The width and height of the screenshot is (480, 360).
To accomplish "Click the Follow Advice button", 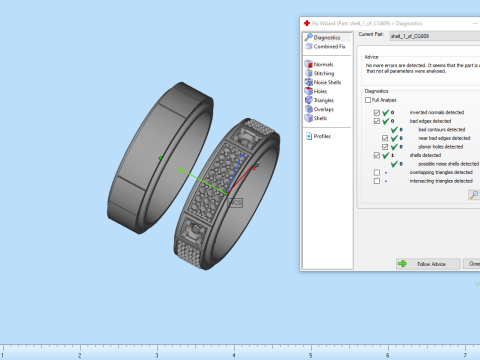I will pyautogui.click(x=428, y=264).
